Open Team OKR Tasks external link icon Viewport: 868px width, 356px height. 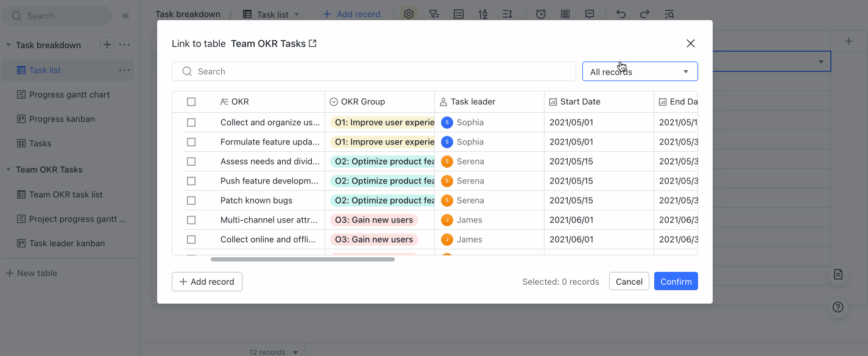[x=312, y=43]
